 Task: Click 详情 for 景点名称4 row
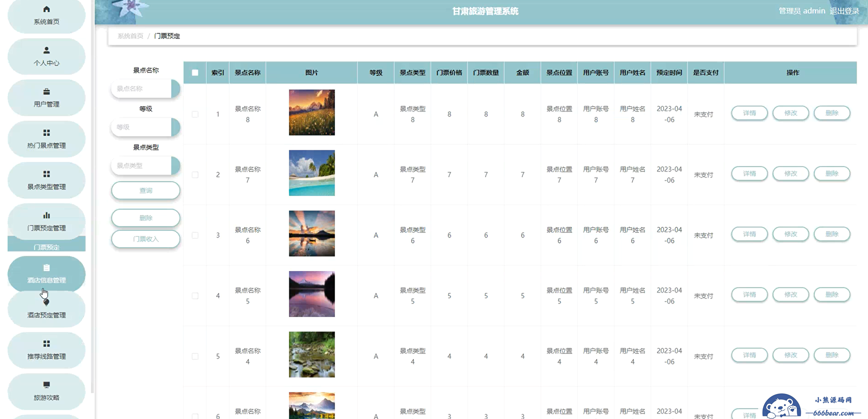coord(749,355)
